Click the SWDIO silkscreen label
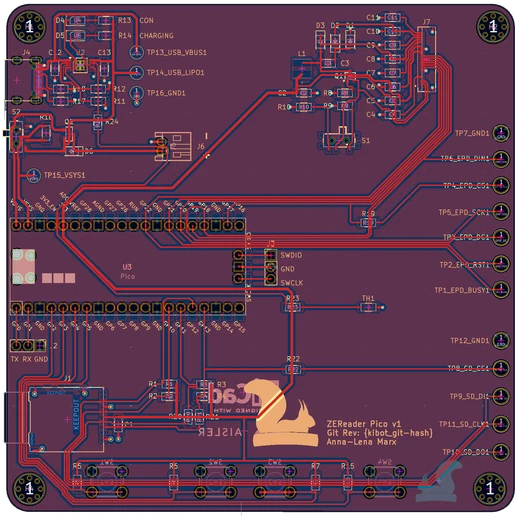520x516 pixels. tap(291, 255)
